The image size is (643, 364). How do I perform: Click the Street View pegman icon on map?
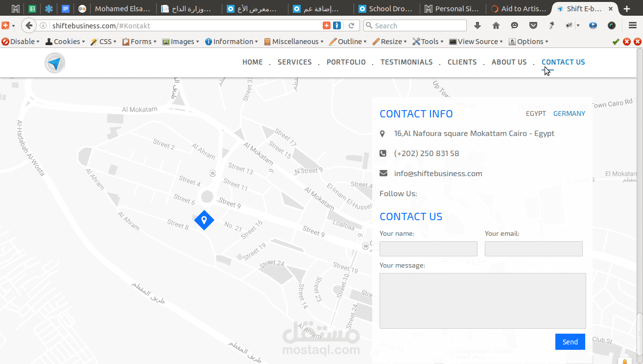point(625,362)
